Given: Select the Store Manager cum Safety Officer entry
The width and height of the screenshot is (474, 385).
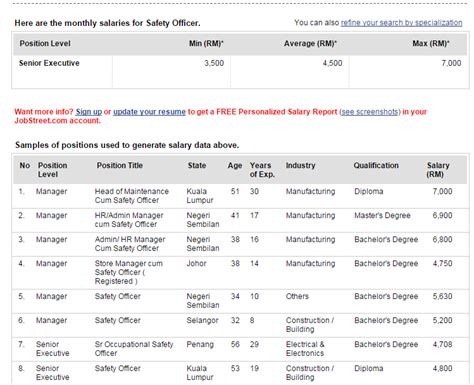Looking at the screenshot, I should [129, 272].
